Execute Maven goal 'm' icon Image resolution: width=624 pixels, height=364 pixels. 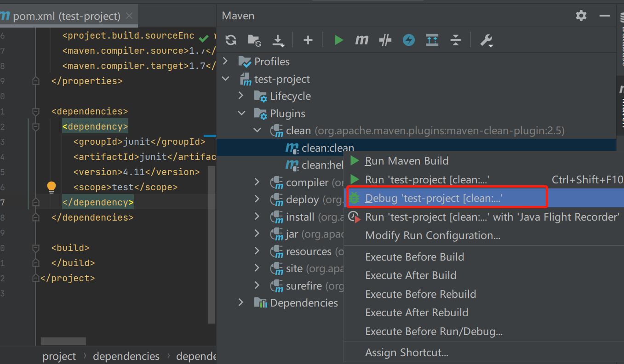362,40
